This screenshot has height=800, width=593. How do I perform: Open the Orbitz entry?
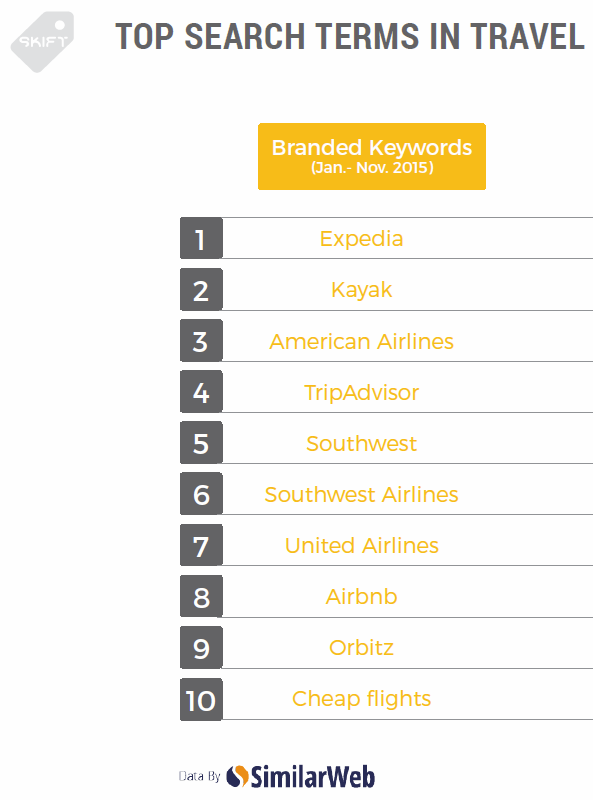361,647
